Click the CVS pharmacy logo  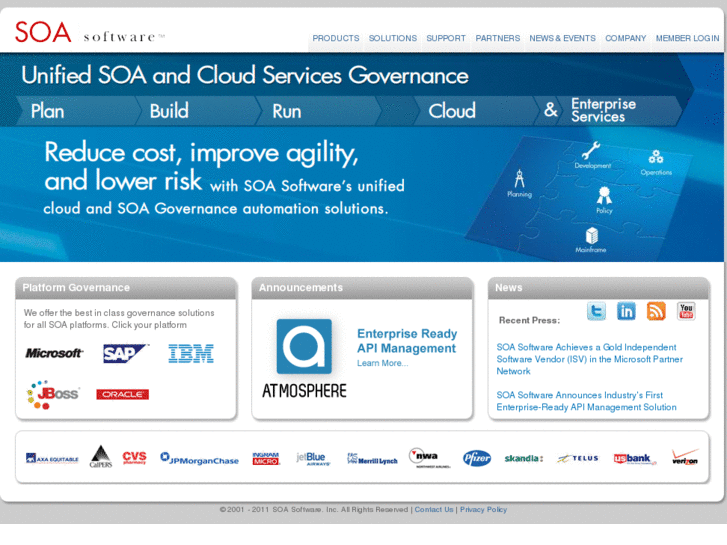pos(134,458)
